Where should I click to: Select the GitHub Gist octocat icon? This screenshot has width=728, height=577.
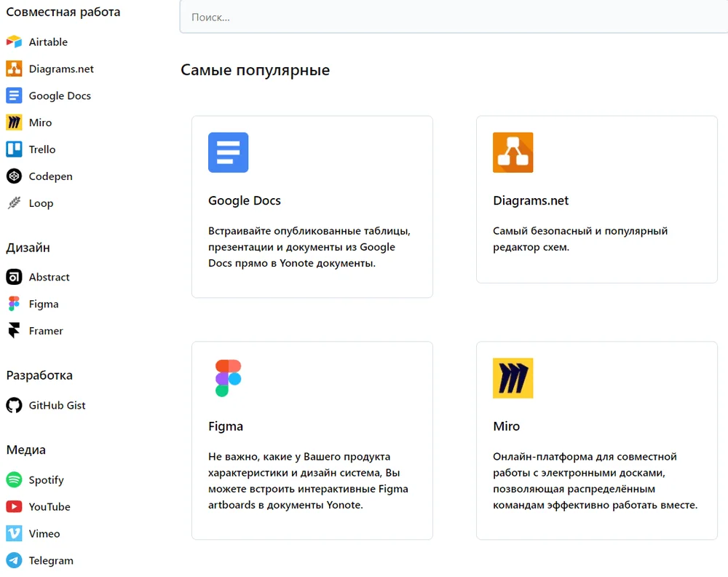pyautogui.click(x=14, y=406)
